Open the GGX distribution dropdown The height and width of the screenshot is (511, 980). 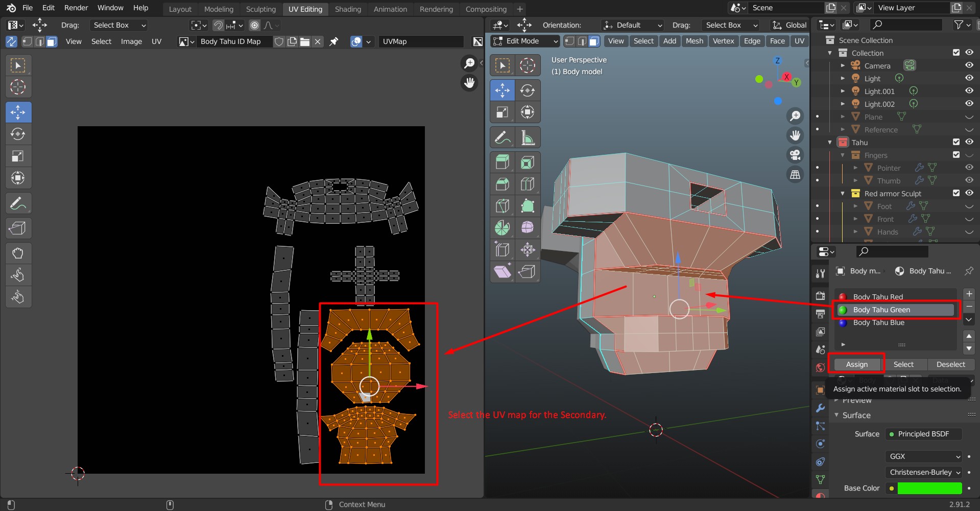point(924,456)
